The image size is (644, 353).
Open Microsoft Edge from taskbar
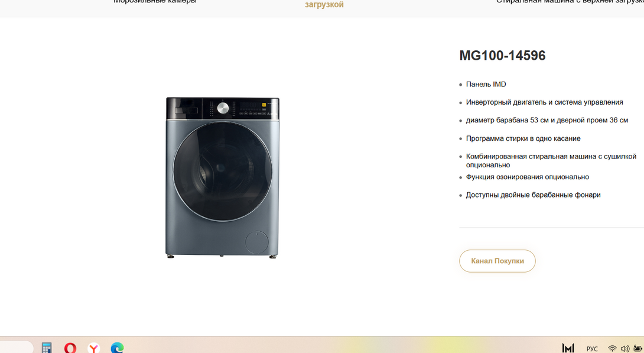(117, 348)
